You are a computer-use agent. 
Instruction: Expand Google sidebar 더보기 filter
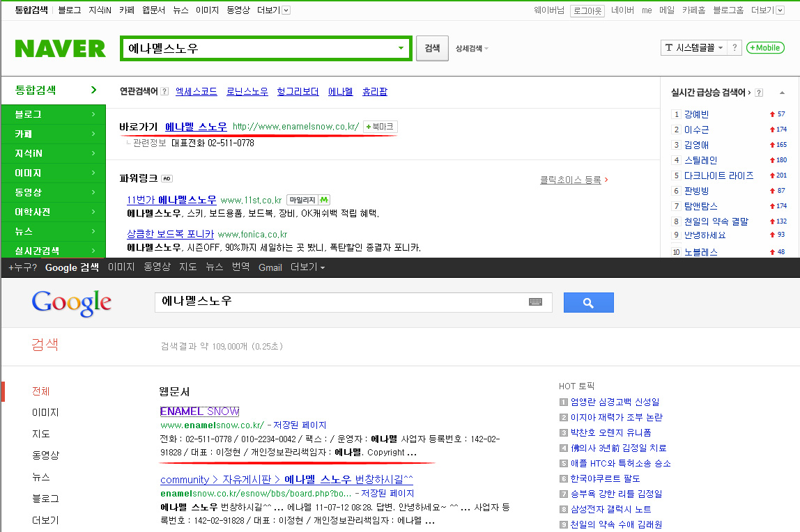click(45, 520)
